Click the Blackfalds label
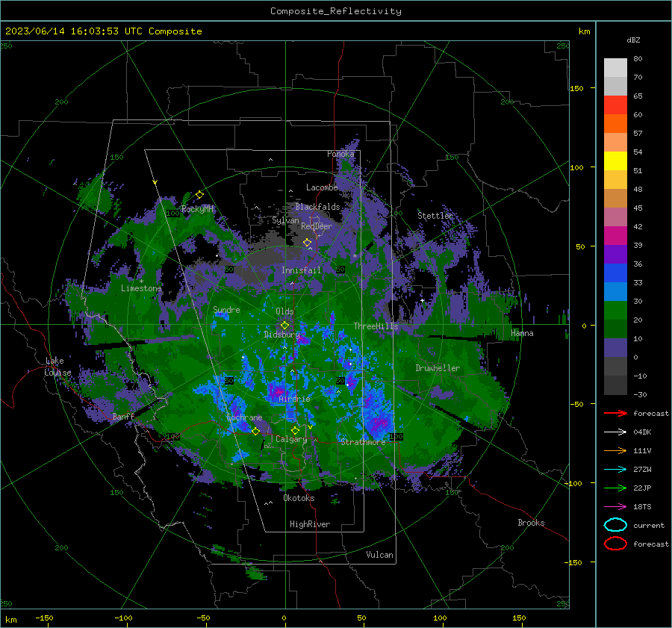 [317, 207]
